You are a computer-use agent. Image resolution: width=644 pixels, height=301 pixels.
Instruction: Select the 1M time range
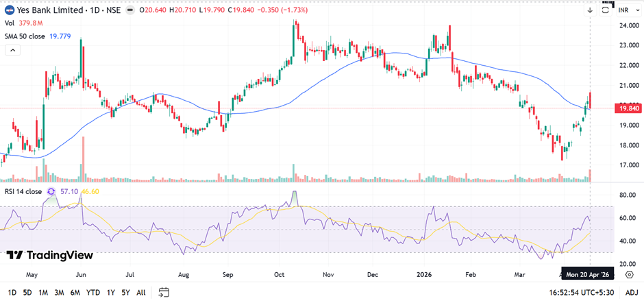pos(42,292)
